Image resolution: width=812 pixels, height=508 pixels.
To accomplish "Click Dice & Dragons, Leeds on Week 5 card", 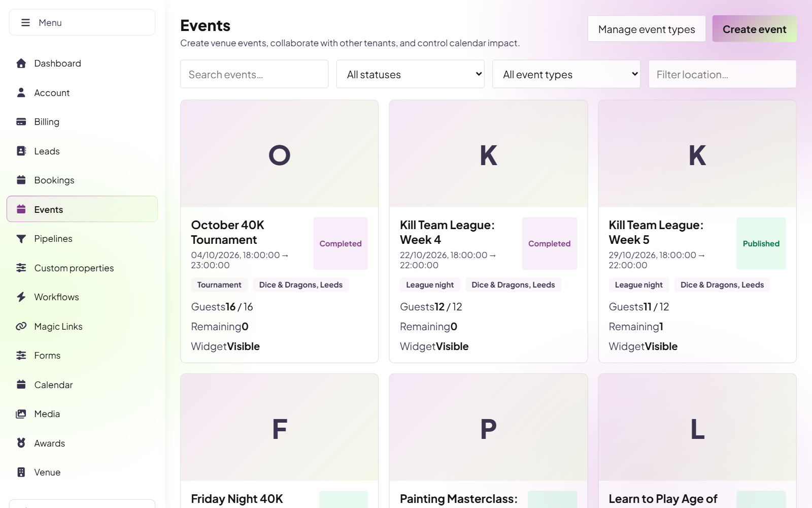I will [x=722, y=285].
